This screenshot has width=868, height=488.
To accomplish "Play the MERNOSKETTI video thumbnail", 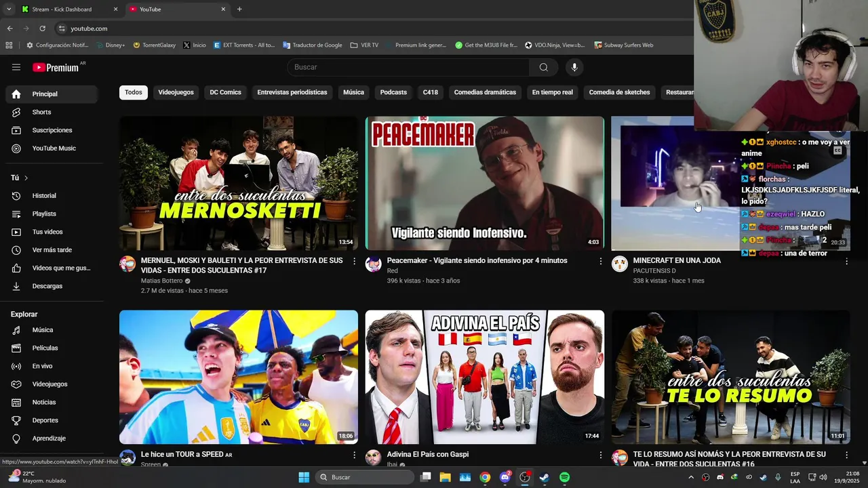I will coord(239,184).
